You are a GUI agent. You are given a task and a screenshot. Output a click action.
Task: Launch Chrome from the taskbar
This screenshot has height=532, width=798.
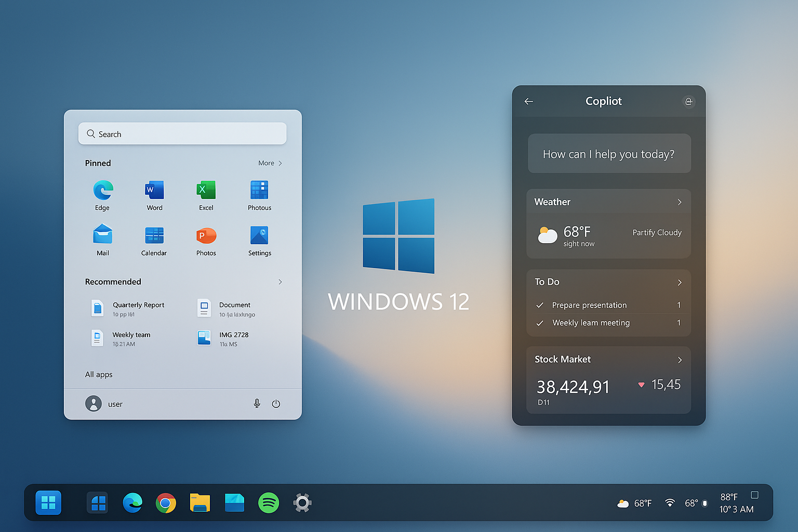point(166,503)
